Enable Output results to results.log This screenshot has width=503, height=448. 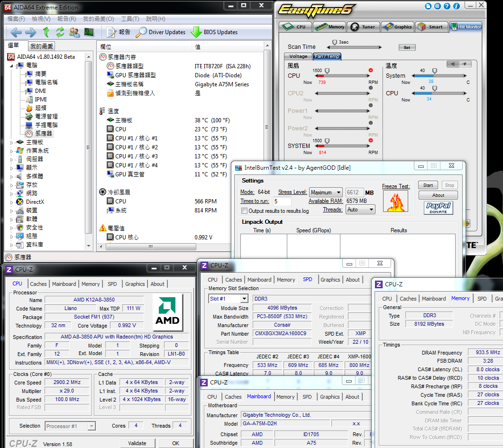pos(245,211)
